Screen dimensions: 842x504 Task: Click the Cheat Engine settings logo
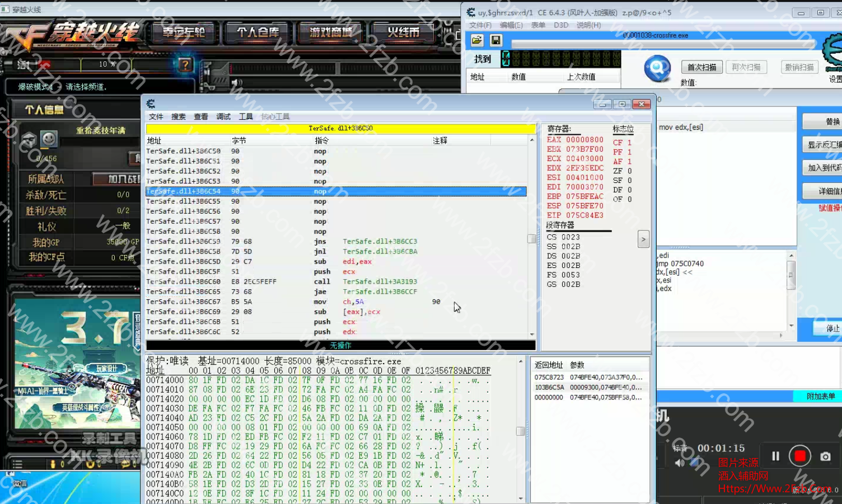(x=834, y=52)
